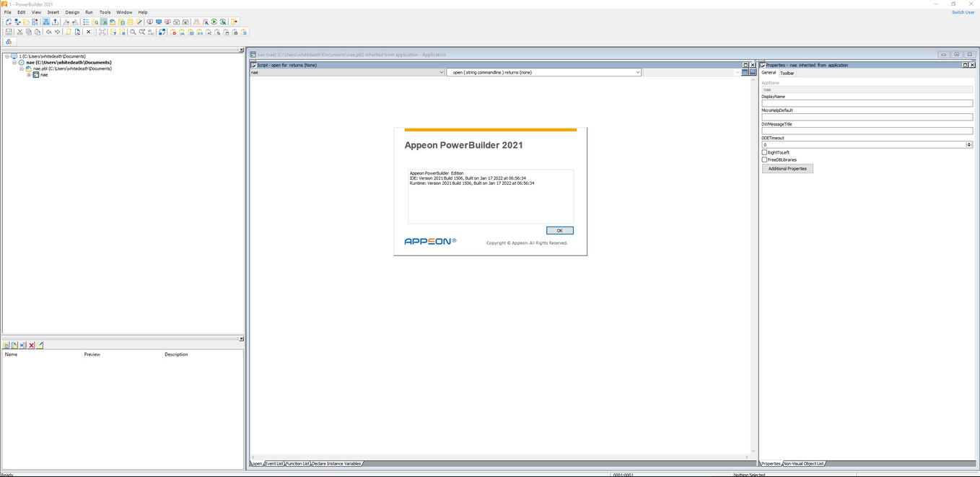The height and width of the screenshot is (477, 980).
Task: Click the Paste SQL clipboard icon
Action: tap(182, 32)
